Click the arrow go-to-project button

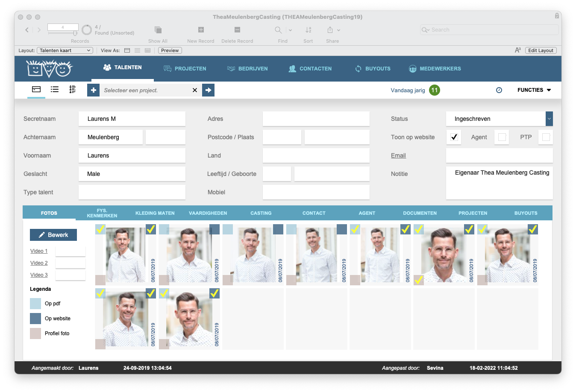pyautogui.click(x=208, y=90)
